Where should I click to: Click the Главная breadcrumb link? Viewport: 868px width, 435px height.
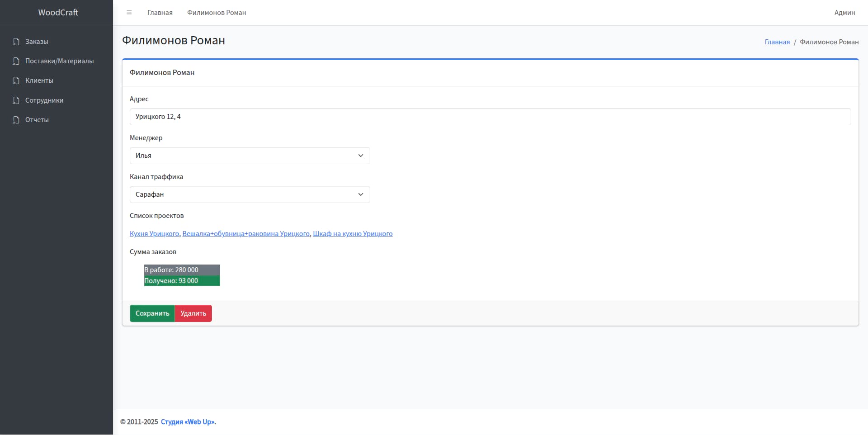click(777, 42)
